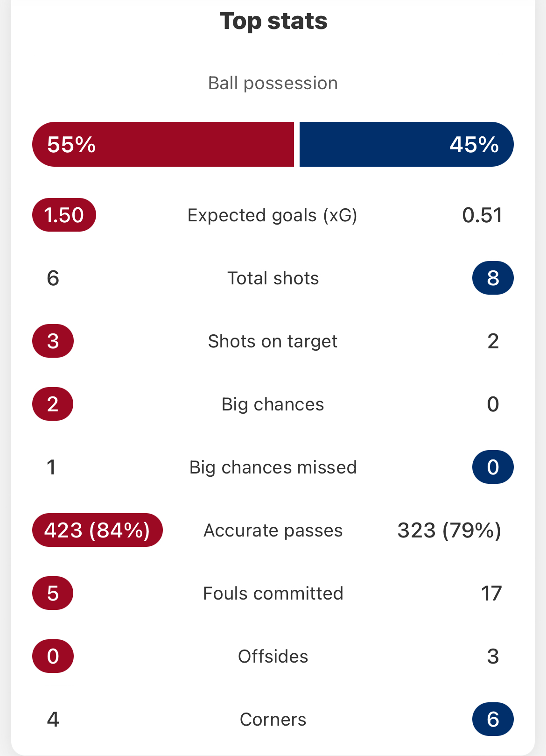Select the 1.50 expected goals badge
This screenshot has height=756, width=546.
coord(64,215)
